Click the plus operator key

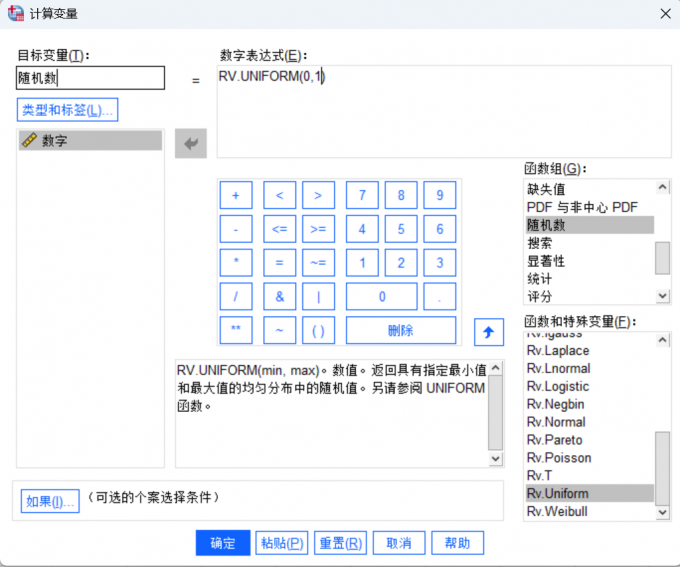click(236, 195)
